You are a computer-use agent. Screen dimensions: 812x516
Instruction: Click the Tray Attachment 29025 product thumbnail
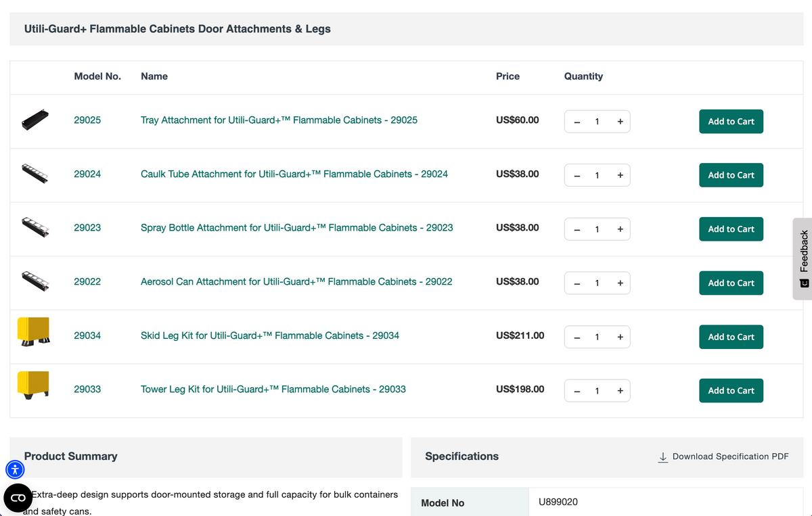coord(33,121)
